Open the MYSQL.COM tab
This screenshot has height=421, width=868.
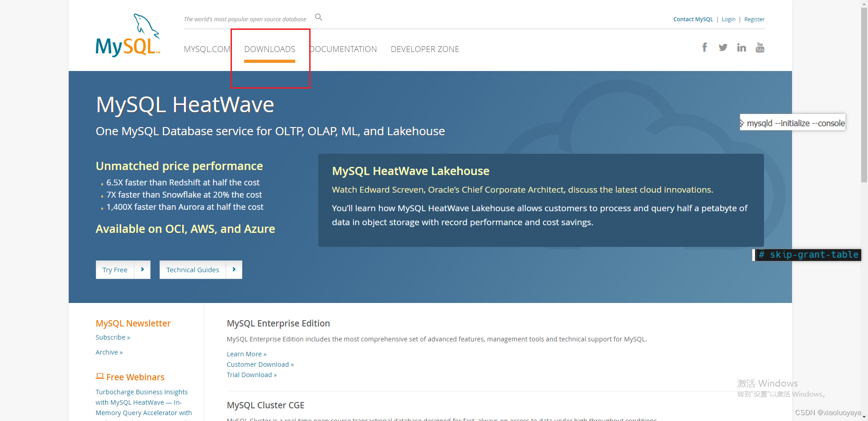tap(207, 49)
